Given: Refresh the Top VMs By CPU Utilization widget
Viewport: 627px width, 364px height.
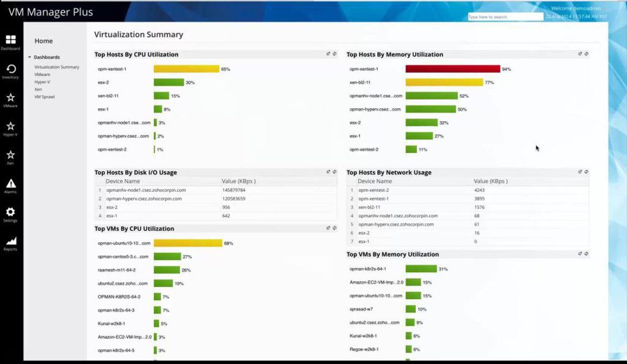Looking at the screenshot, I should (x=335, y=228).
